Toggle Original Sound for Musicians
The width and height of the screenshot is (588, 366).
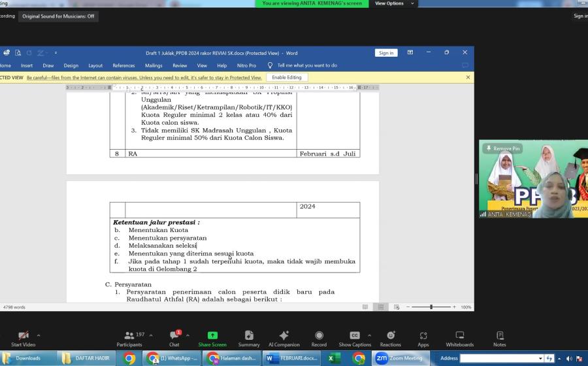coord(58,16)
